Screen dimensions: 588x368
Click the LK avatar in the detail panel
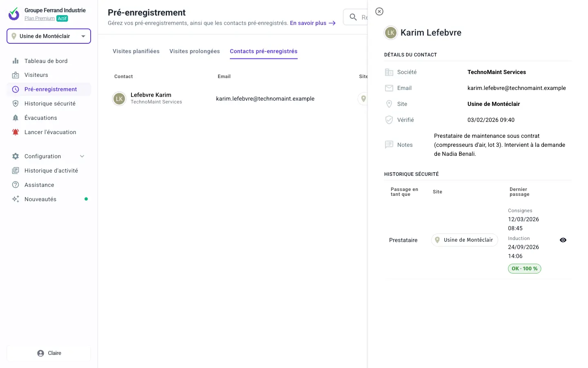(391, 33)
